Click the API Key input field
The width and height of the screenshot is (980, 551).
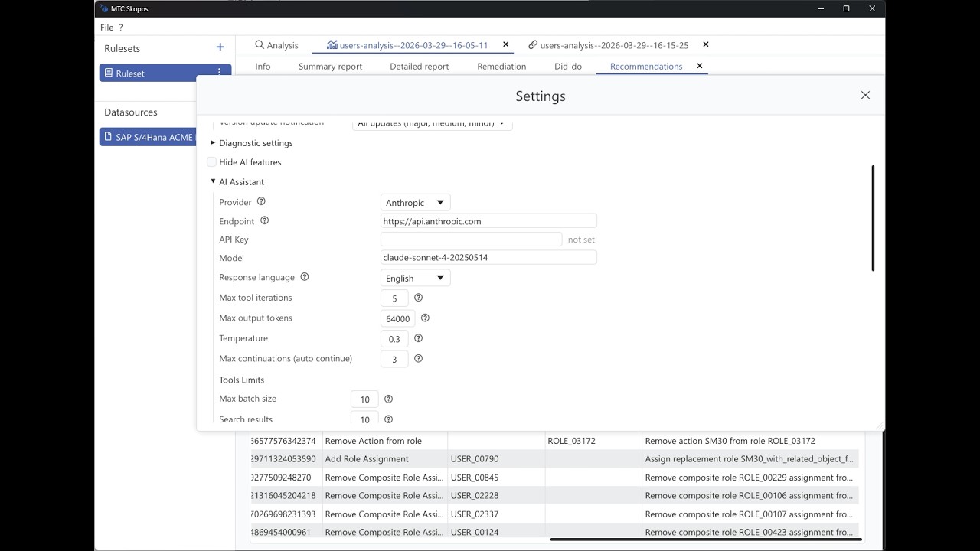471,240
